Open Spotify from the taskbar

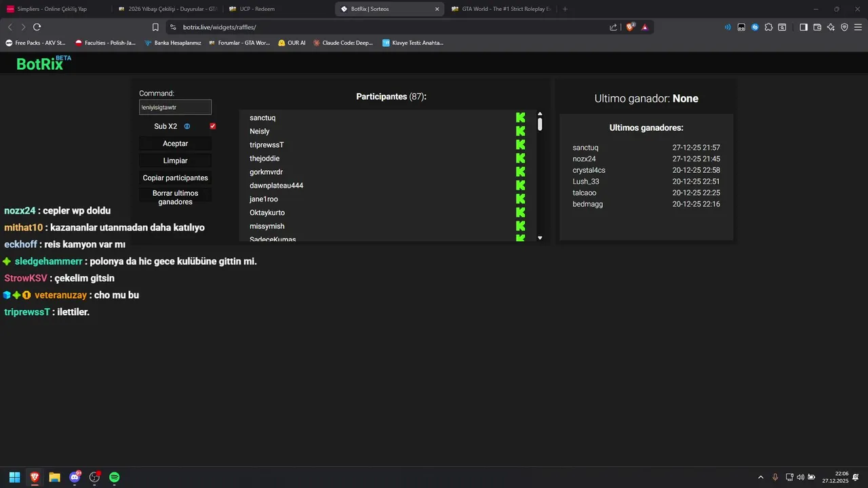coord(115,477)
